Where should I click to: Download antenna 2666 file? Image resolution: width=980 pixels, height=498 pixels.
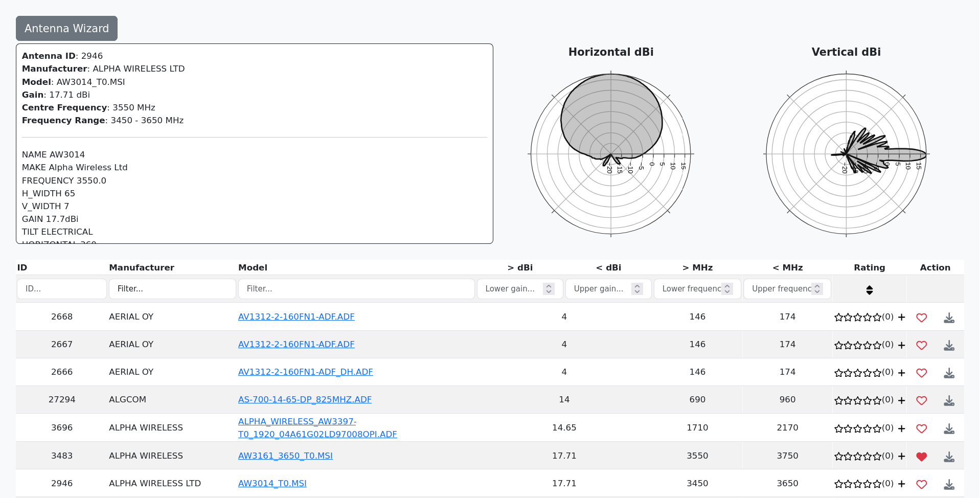click(949, 373)
